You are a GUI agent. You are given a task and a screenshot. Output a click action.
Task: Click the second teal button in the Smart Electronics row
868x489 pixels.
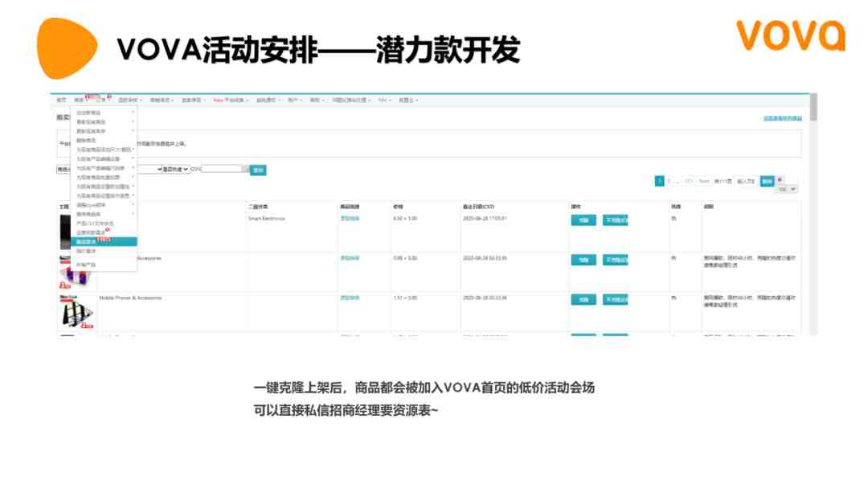[615, 220]
